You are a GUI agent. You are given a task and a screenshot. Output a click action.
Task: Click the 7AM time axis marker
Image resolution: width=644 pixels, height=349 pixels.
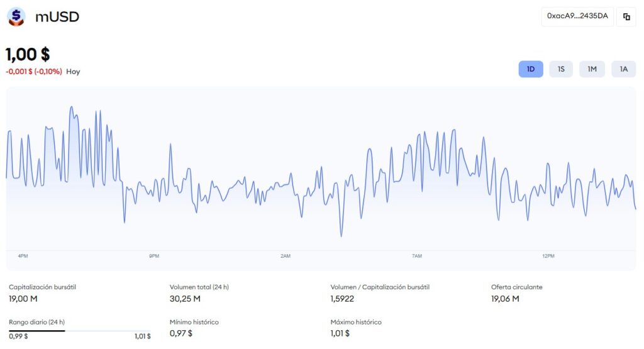pos(416,256)
